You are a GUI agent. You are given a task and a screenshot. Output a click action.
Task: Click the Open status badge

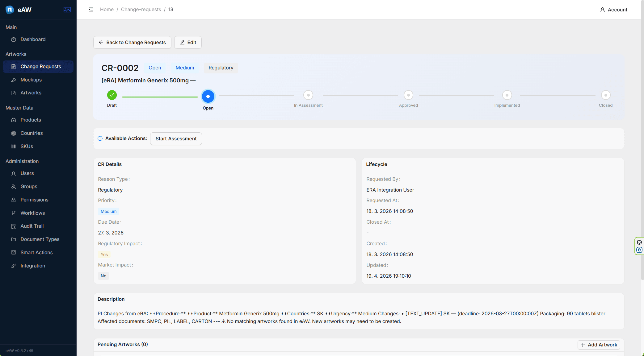[155, 68]
